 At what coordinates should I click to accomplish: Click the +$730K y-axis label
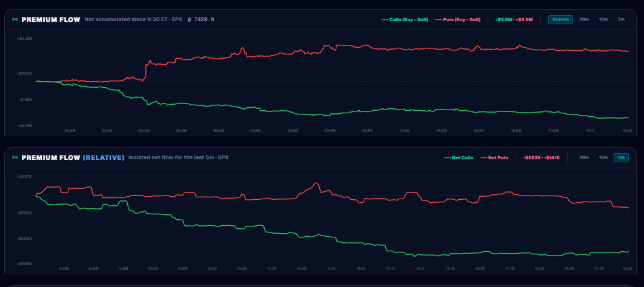tap(25, 73)
